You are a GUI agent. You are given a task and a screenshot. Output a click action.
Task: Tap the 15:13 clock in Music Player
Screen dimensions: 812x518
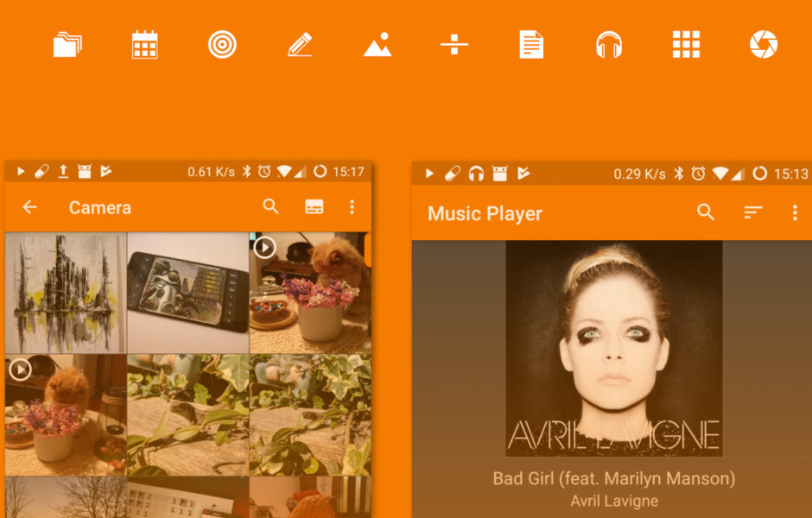point(790,174)
